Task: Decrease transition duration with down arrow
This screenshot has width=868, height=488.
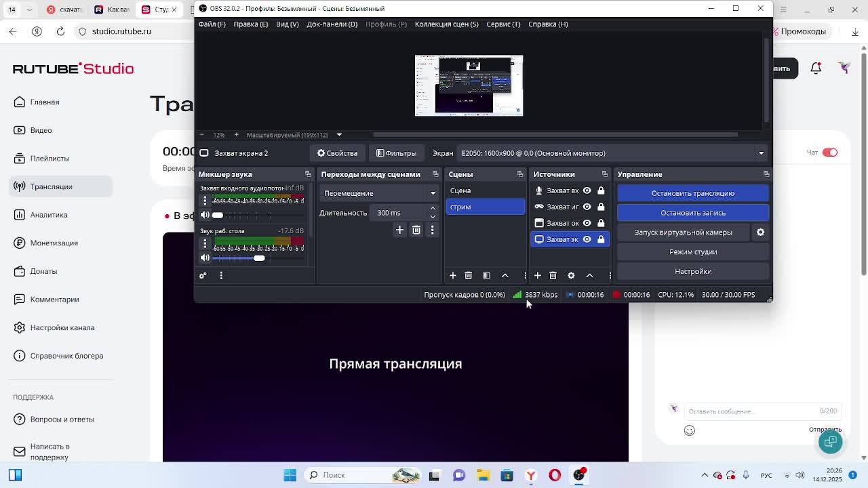Action: point(433,217)
